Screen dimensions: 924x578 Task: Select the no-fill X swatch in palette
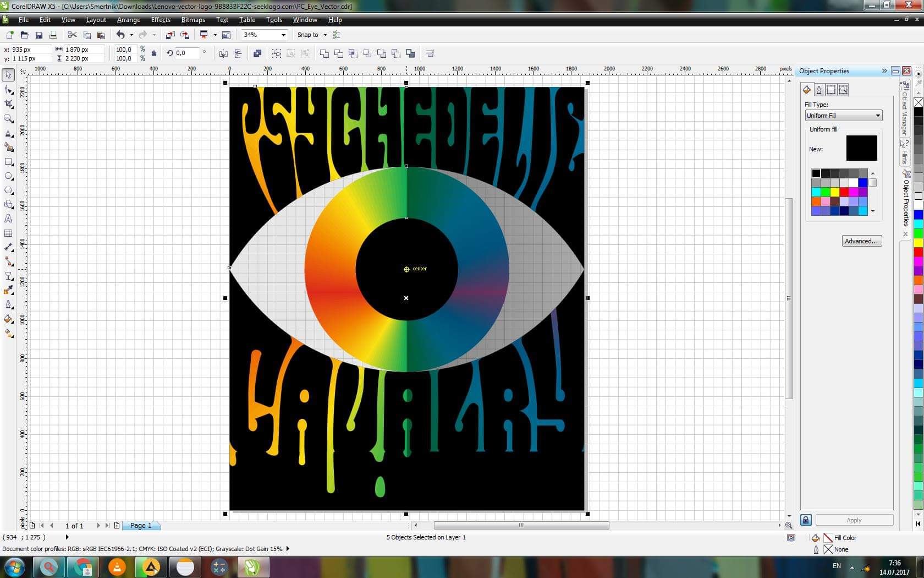pyautogui.click(x=919, y=102)
